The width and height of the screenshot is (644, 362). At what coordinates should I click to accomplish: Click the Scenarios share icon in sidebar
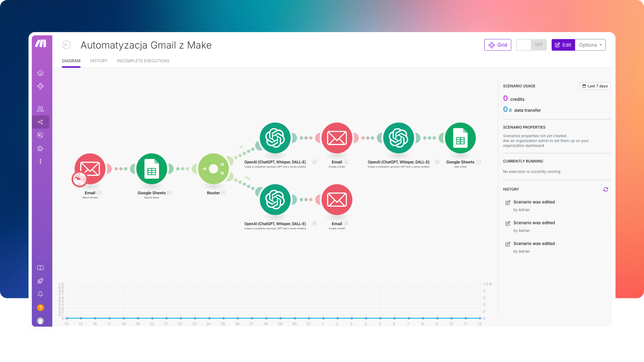pos(41,122)
